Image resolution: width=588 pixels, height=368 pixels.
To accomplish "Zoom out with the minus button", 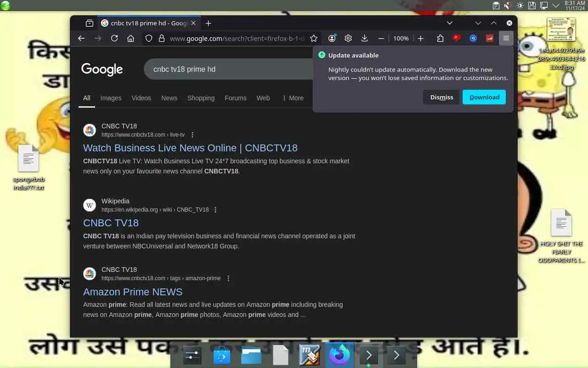I will 381,39.
